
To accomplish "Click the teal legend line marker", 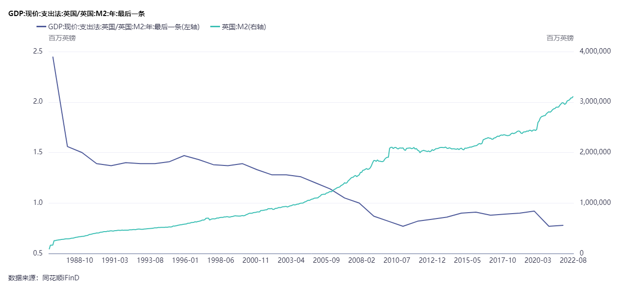I will pos(214,27).
